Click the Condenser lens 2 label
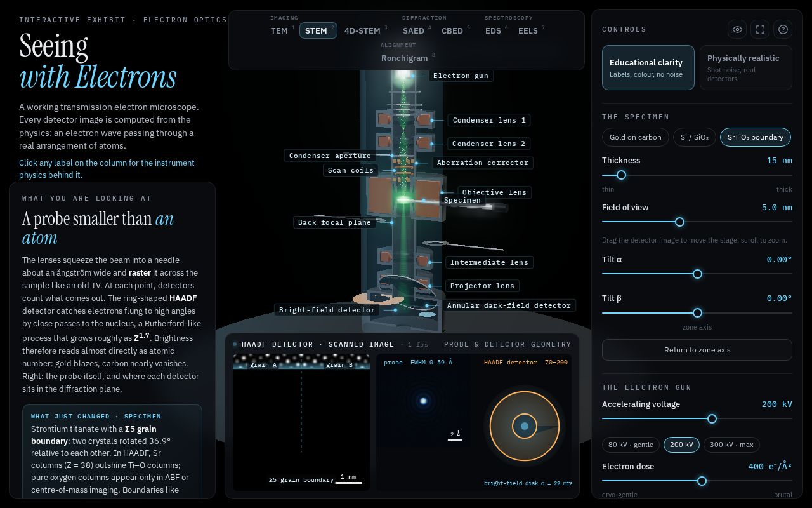This screenshot has width=812, height=508. pos(488,144)
